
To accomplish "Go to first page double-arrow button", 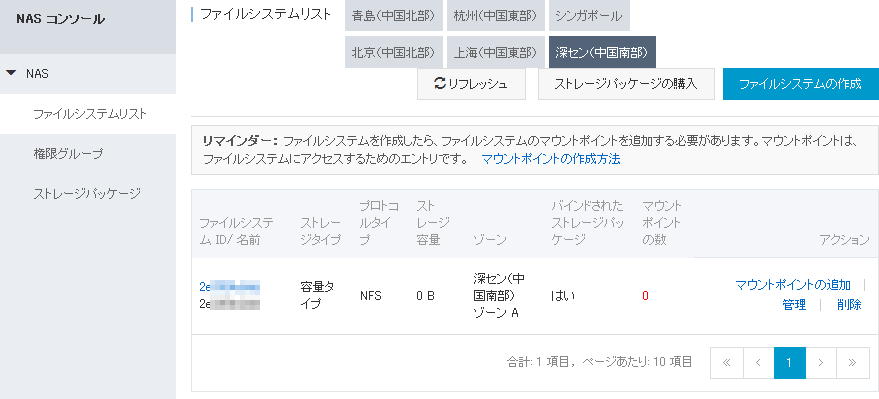I will click(727, 363).
